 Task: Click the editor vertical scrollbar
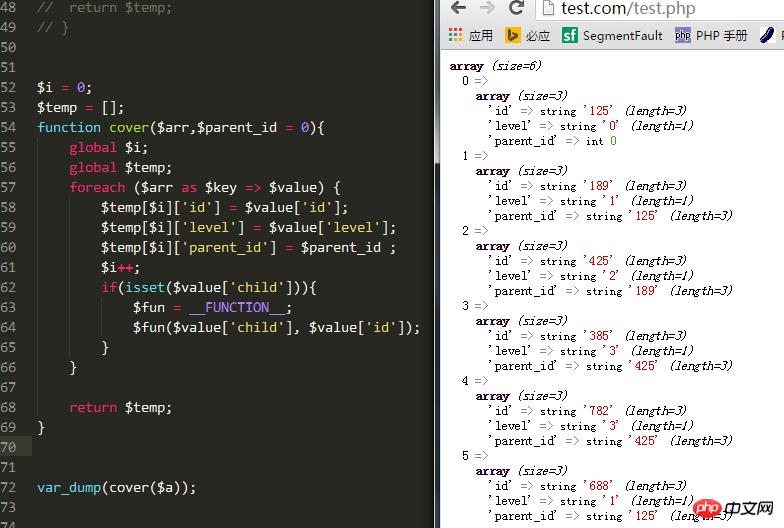coord(437,264)
